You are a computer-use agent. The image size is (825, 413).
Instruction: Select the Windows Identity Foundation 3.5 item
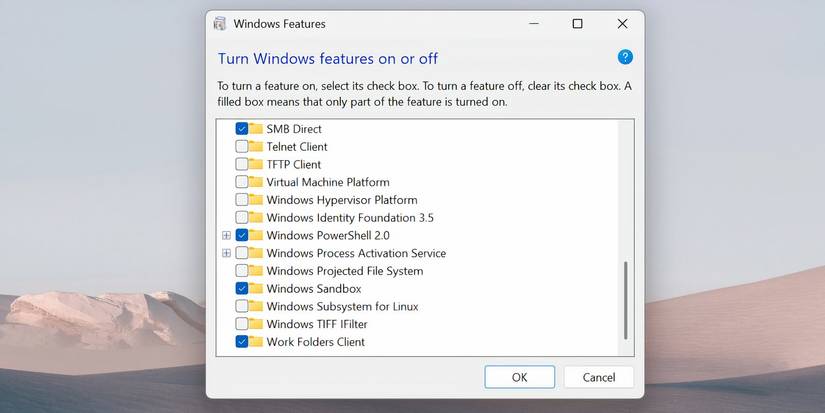349,218
